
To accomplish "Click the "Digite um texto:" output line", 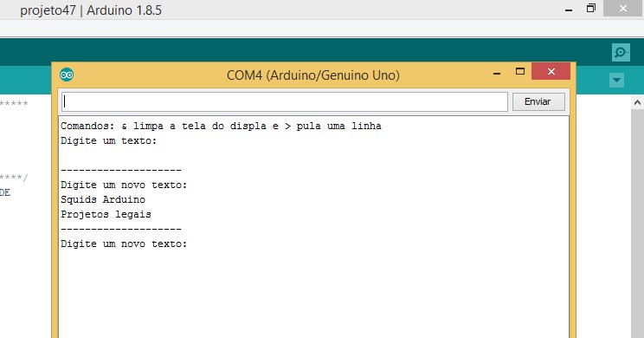I will pyautogui.click(x=109, y=140).
